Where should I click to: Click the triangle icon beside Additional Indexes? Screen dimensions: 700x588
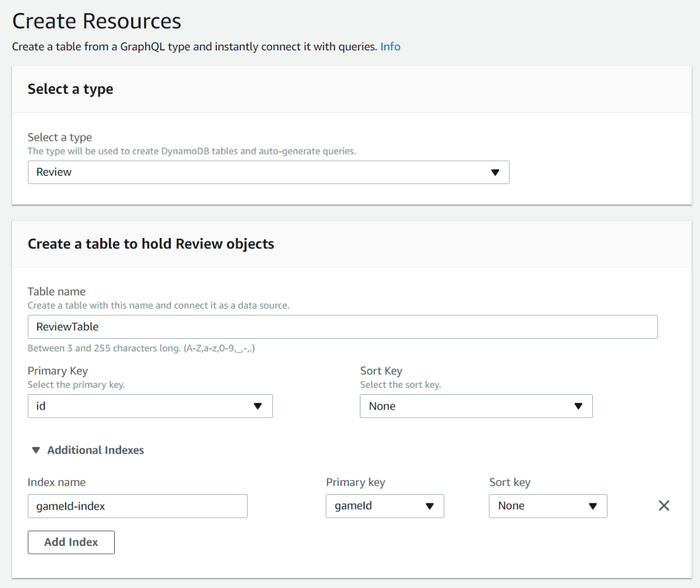36,450
